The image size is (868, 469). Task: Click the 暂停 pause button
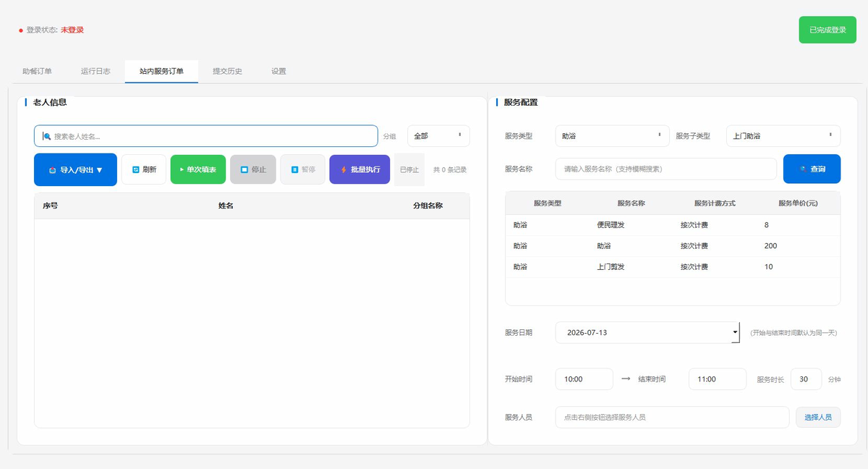click(x=302, y=169)
